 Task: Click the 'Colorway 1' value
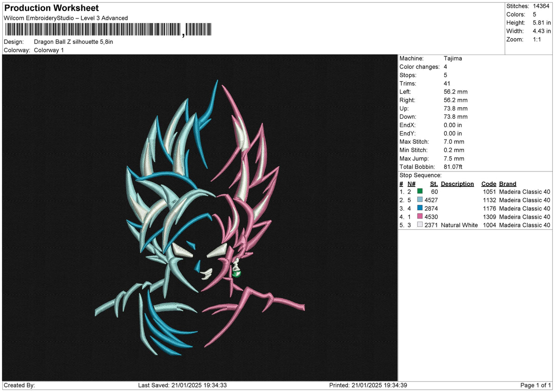click(x=49, y=50)
